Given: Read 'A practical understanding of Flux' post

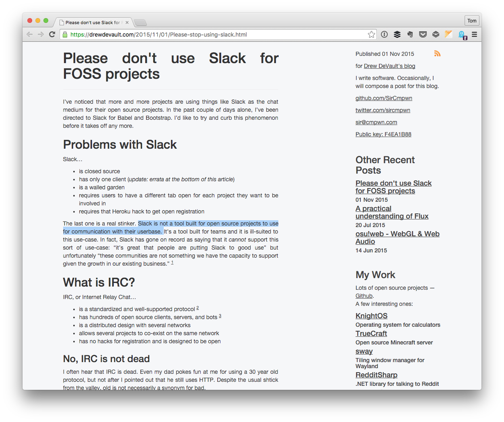Looking at the screenshot, I should [392, 212].
